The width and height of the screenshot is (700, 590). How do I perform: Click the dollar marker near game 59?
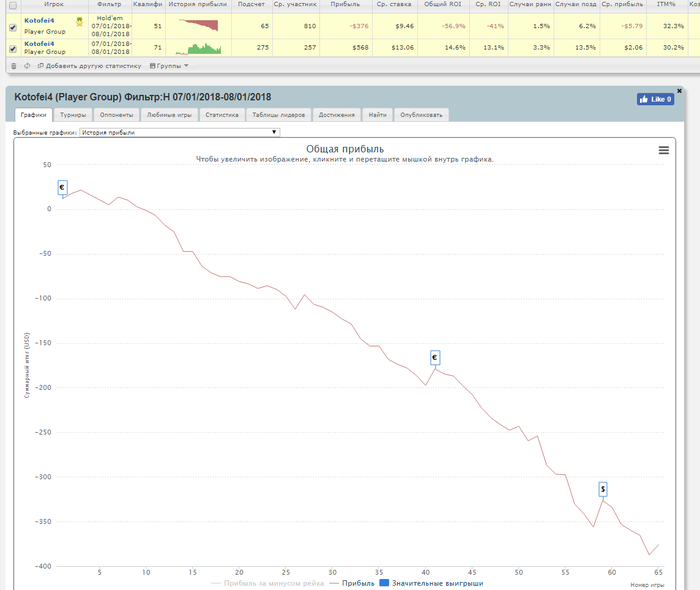[x=603, y=489]
